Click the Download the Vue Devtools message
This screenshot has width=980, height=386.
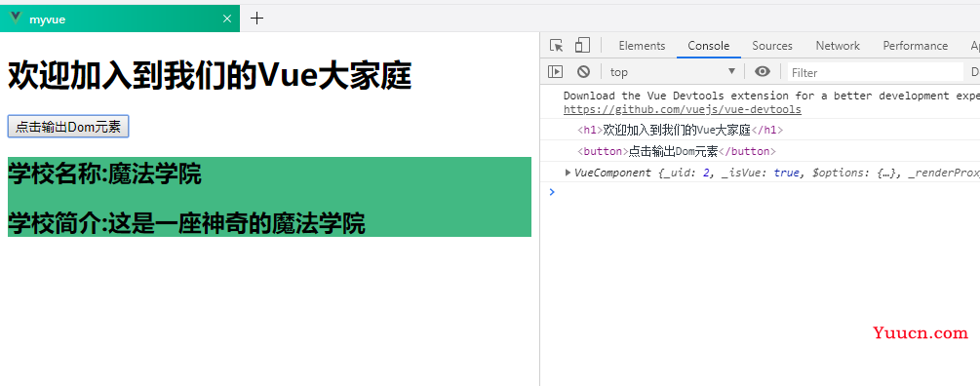tap(771, 96)
